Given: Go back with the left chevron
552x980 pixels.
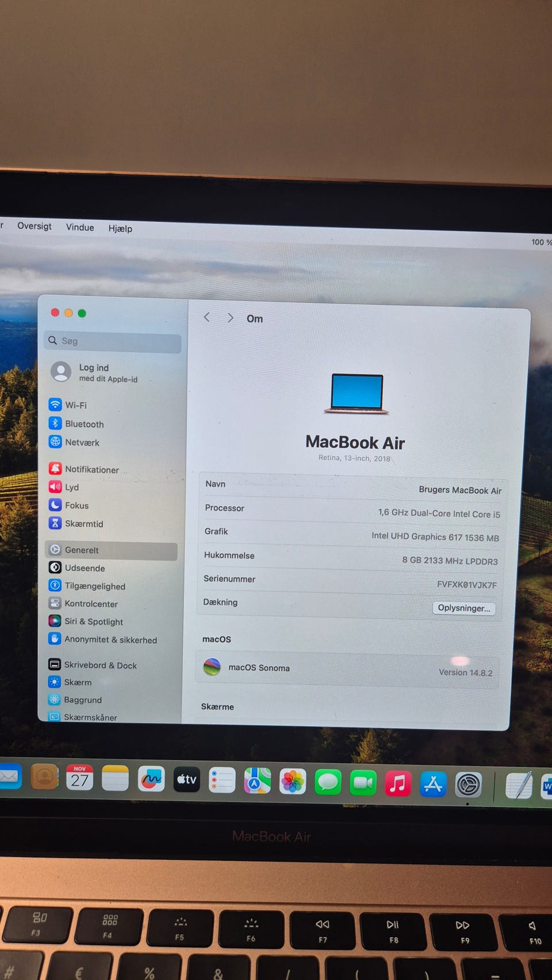Looking at the screenshot, I should click(x=207, y=317).
